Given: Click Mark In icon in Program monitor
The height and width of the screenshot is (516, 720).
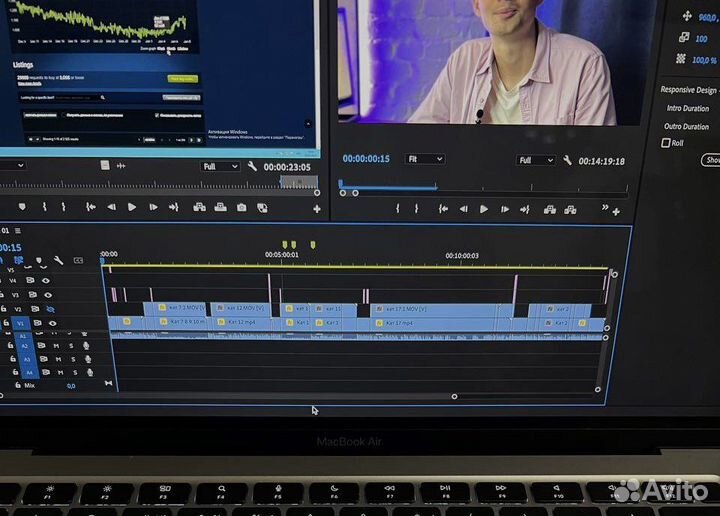Looking at the screenshot, I should pos(397,209).
